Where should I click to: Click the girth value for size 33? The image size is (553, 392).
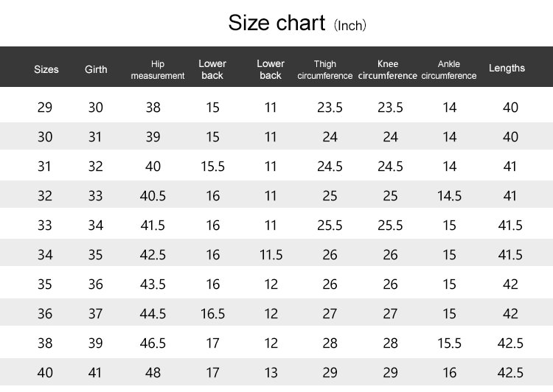(96, 225)
